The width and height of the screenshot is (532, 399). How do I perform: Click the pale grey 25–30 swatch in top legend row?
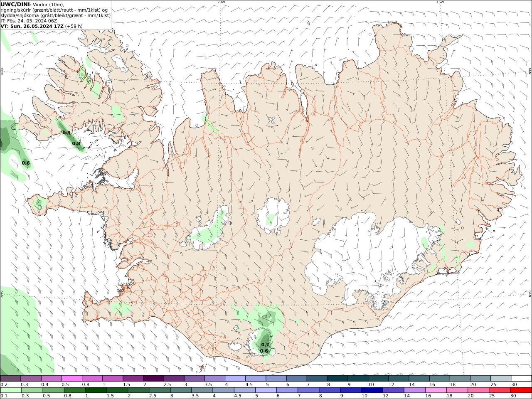tap(501, 379)
